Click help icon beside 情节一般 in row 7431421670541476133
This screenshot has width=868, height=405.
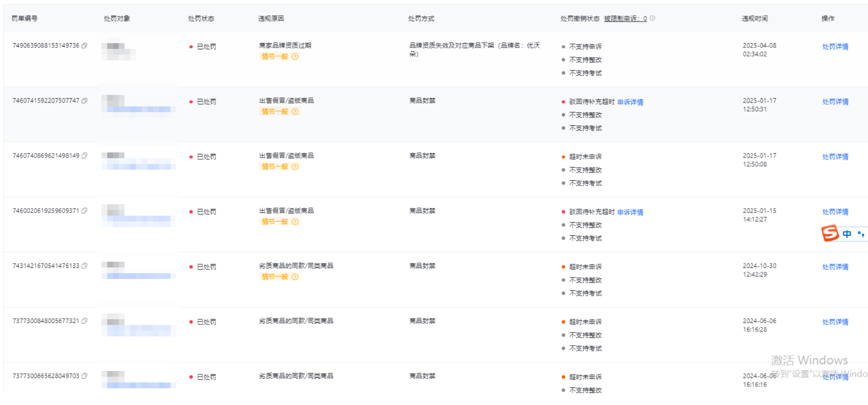pos(295,277)
